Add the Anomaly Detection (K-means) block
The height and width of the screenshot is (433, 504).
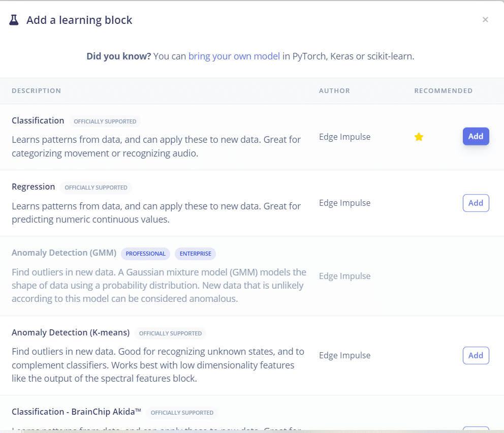pyautogui.click(x=476, y=355)
